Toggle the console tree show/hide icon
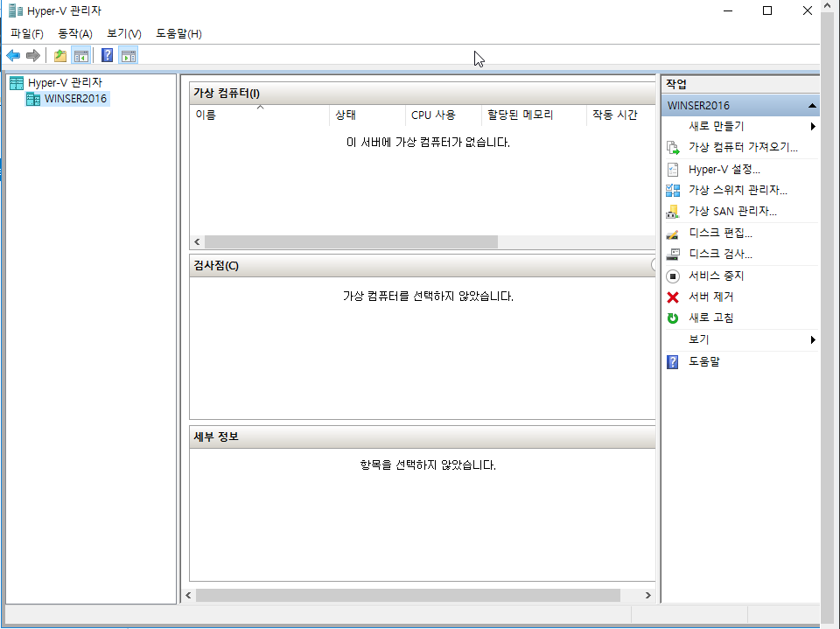Screen dimensions: 840x629 click(80, 55)
